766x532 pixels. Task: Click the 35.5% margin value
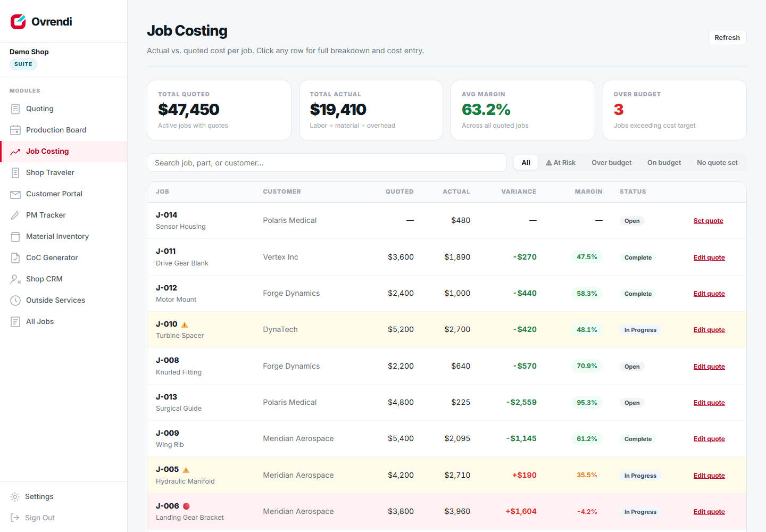click(x=587, y=475)
